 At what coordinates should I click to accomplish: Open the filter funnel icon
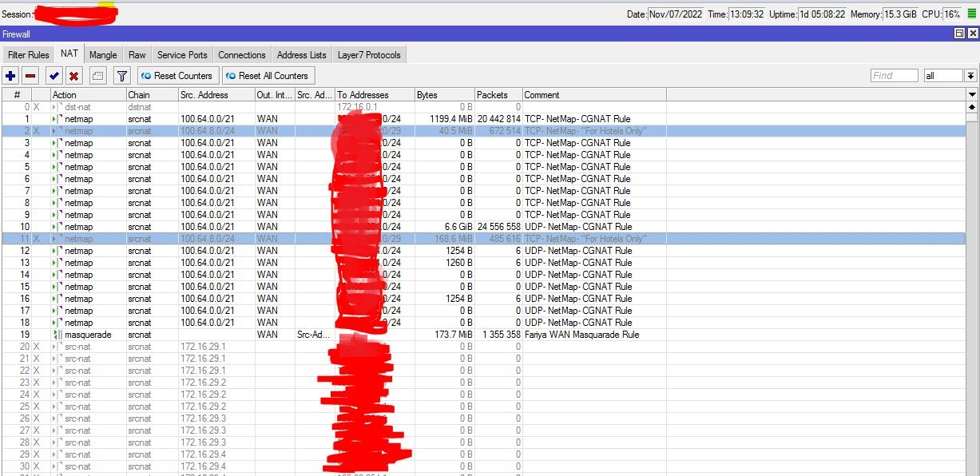[121, 75]
